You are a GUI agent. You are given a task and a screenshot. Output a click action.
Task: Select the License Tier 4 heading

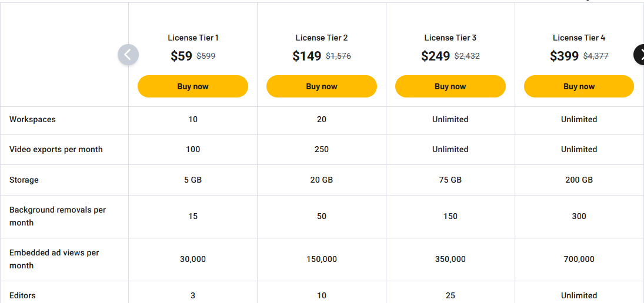tap(579, 38)
